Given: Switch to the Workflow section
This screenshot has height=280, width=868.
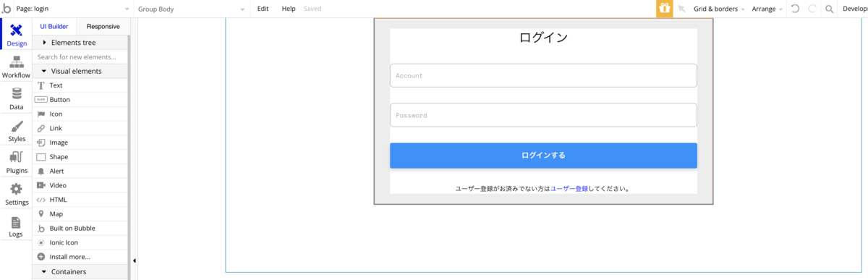Looking at the screenshot, I should pos(16,67).
